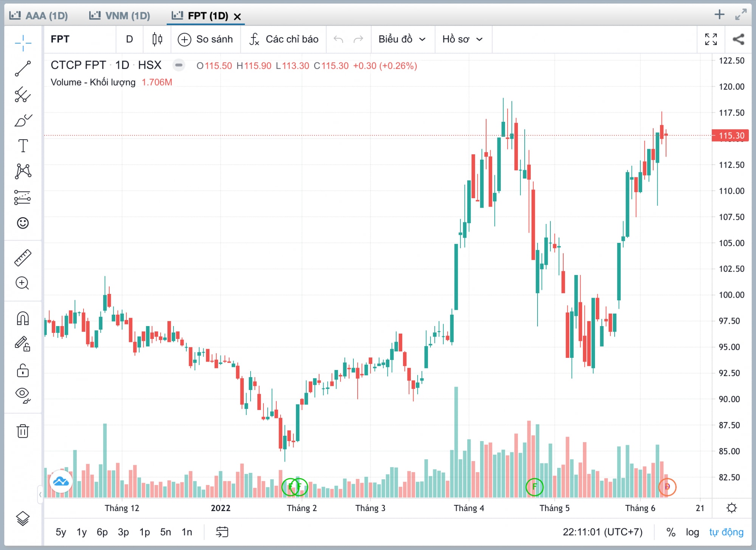The width and height of the screenshot is (756, 550).
Task: Select the 1p time range
Action: [x=144, y=532]
